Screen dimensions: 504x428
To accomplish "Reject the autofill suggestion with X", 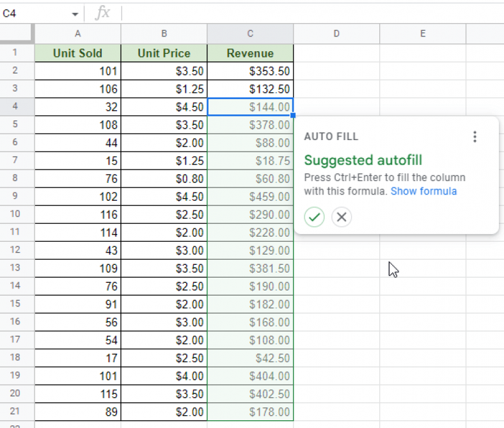I will 342,217.
